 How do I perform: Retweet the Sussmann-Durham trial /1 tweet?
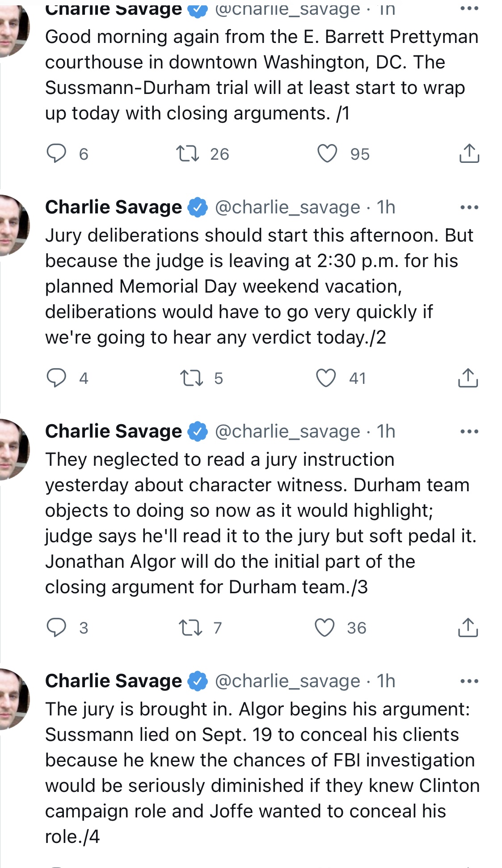188,153
